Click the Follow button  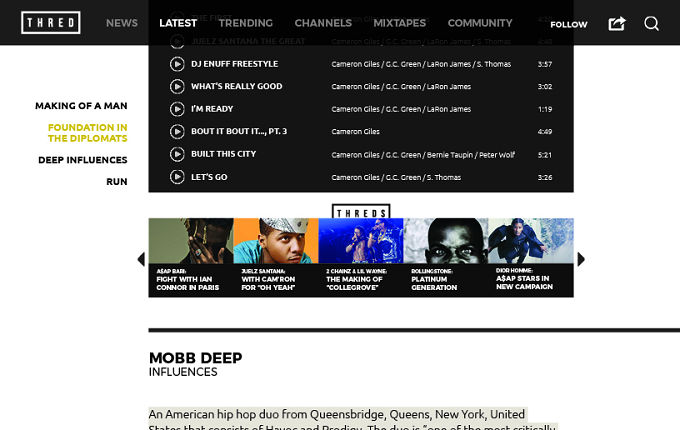pyautogui.click(x=569, y=25)
